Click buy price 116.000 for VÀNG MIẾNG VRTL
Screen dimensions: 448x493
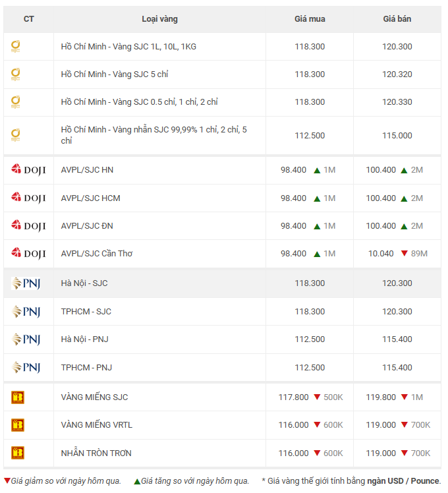pyautogui.click(x=293, y=424)
